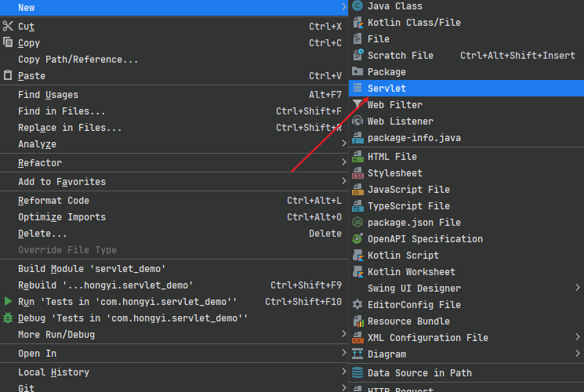Click the Kotlin Script icon
The image size is (584, 392).
pyautogui.click(x=357, y=256)
